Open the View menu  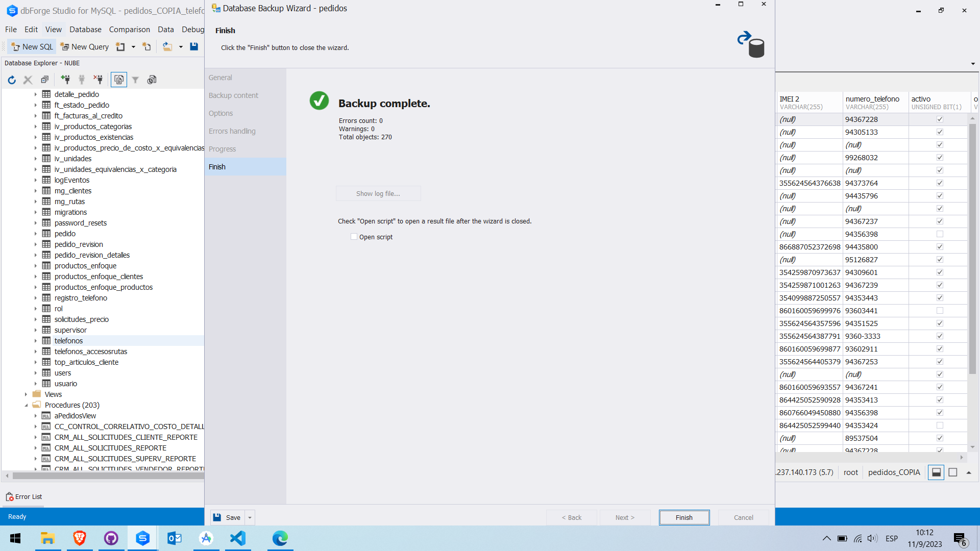click(53, 30)
